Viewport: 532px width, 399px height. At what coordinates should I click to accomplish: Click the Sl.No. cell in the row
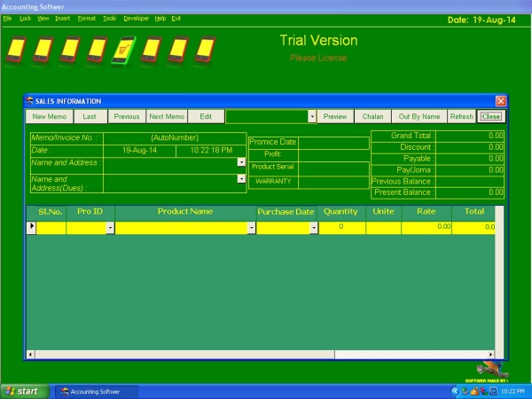pyautogui.click(x=51, y=227)
